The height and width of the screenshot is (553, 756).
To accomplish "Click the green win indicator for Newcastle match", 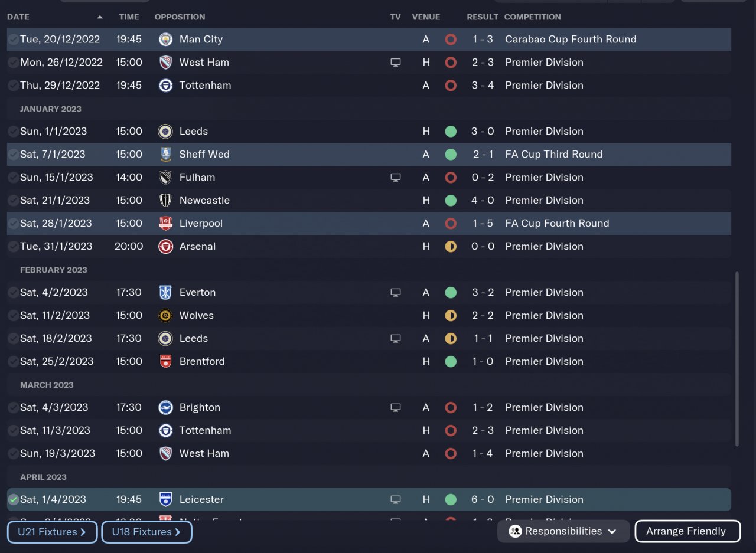I will (451, 201).
